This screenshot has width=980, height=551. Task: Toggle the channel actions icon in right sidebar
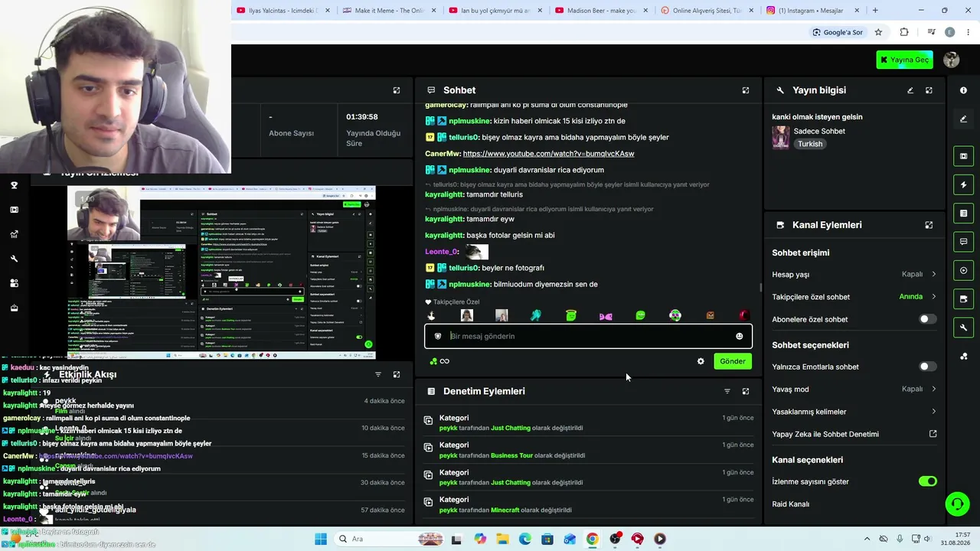click(963, 298)
